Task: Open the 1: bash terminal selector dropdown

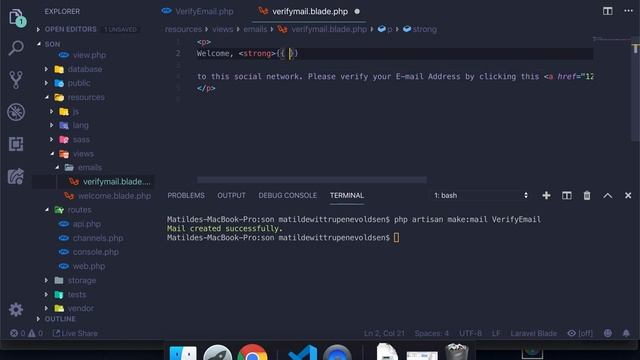Action: point(481,196)
